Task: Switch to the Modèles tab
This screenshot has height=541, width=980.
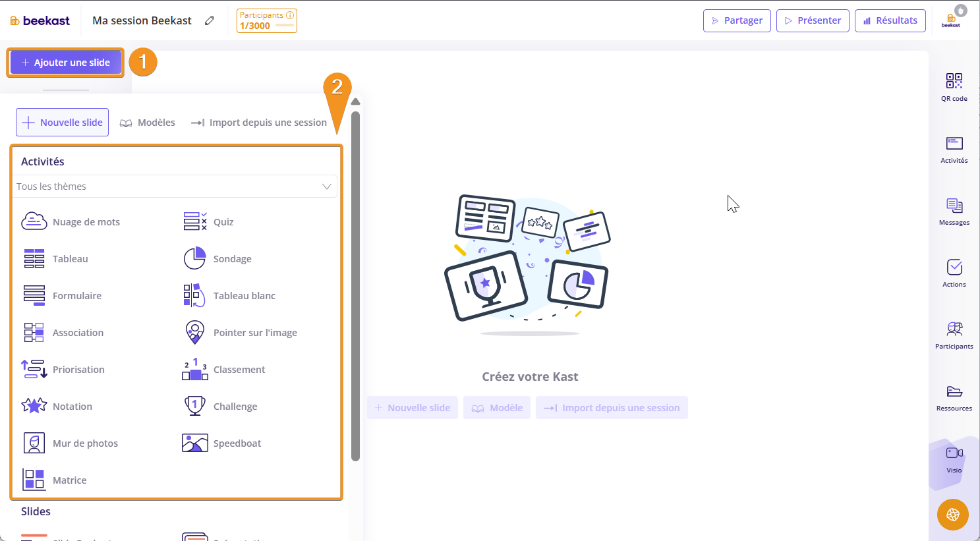Action: (x=148, y=123)
